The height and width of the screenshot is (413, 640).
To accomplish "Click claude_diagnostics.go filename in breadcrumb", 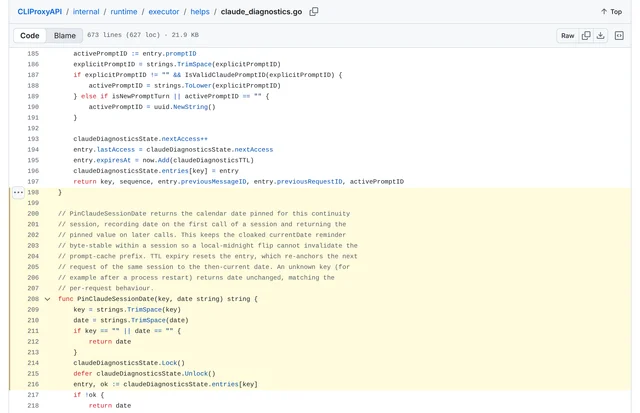I will 261,12.
